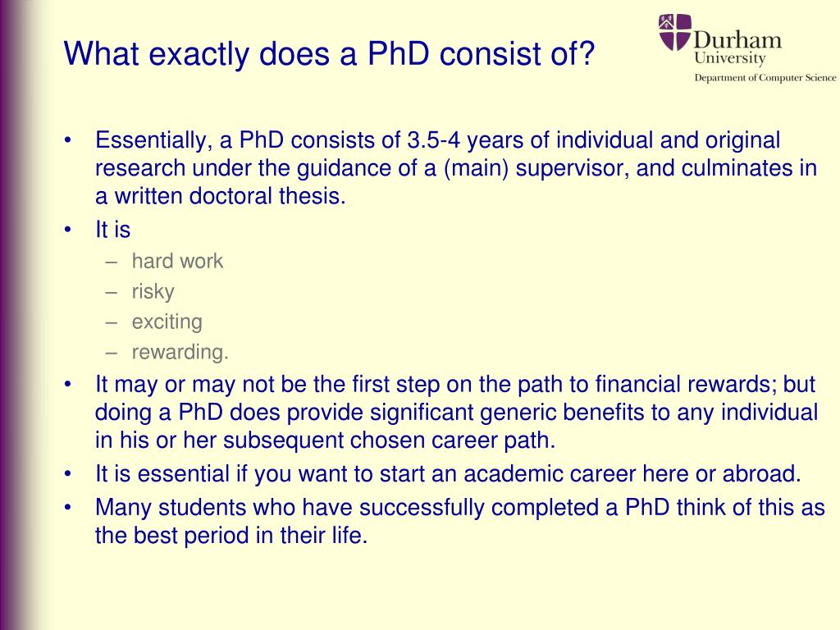The image size is (840, 630).
Task: Click the first bullet starting with 'Essentially'
Action: pos(456,167)
